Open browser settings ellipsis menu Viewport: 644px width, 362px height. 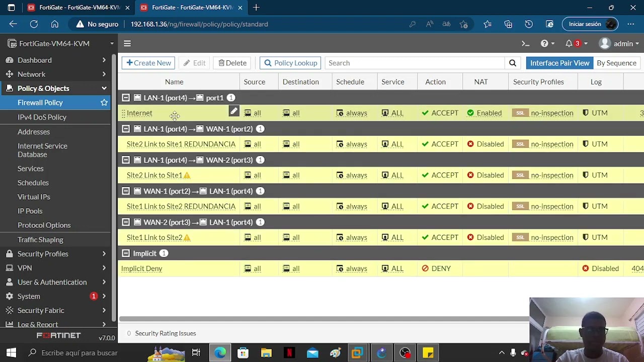point(630,24)
